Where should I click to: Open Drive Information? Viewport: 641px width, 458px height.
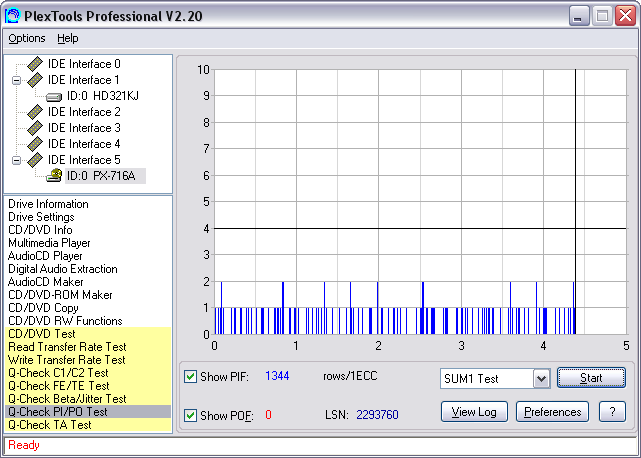pyautogui.click(x=48, y=204)
